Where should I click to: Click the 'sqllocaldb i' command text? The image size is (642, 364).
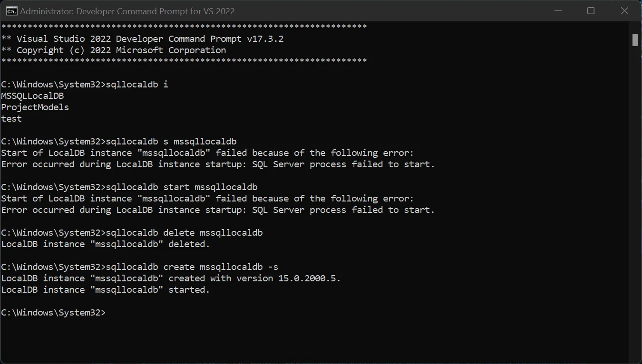(x=137, y=85)
